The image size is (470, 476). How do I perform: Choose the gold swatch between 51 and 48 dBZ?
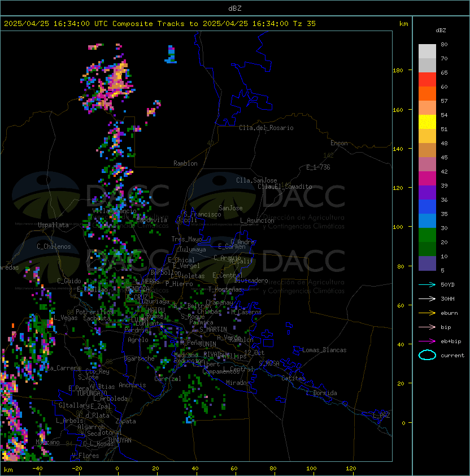coord(427,136)
